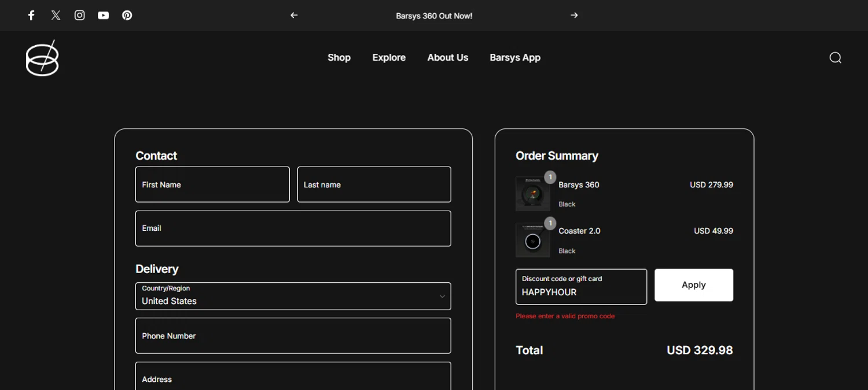Click the quantity badge on Barsys 360

(550, 177)
